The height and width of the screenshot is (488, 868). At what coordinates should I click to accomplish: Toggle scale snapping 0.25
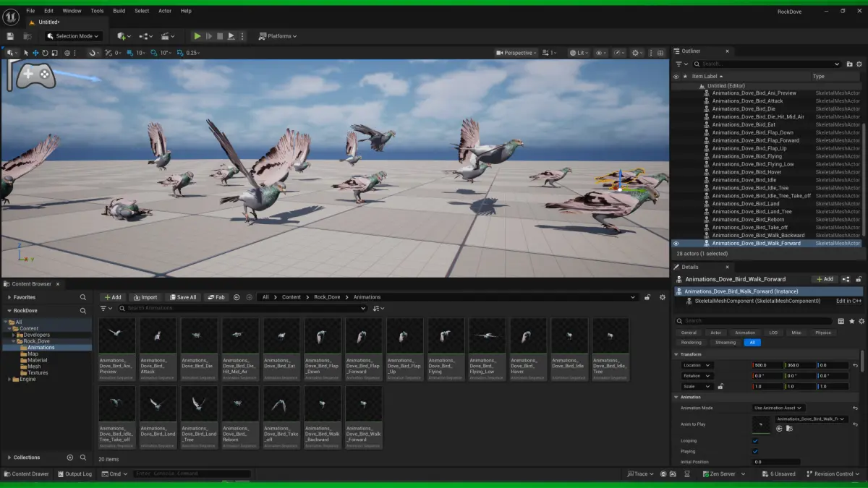point(180,53)
